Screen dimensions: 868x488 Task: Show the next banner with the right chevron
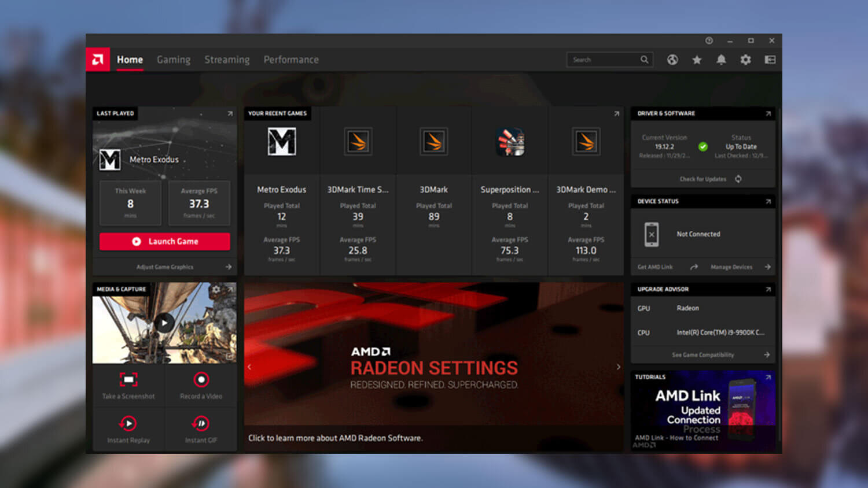tap(617, 367)
